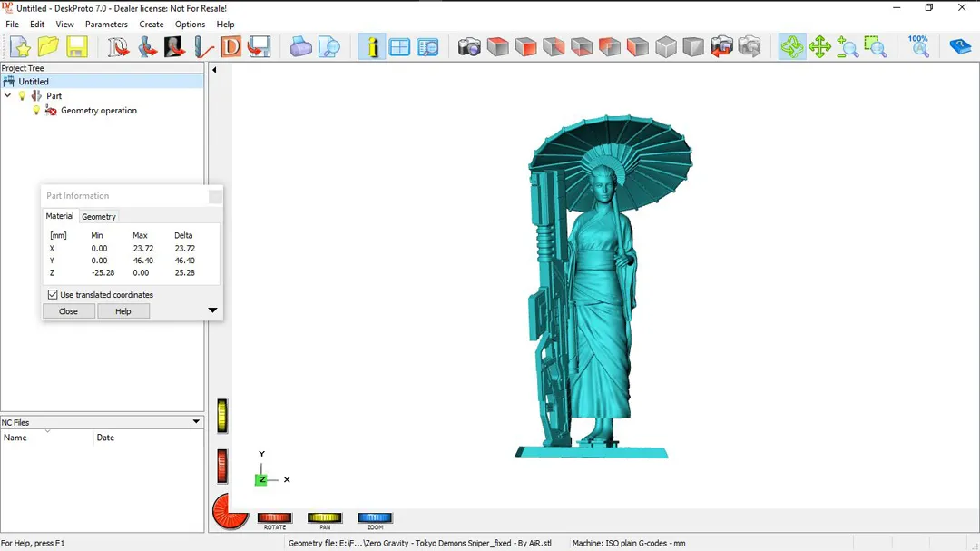Activate the plus/minus Zoom magnifier icon
This screenshot has width=980, height=551.
pos(848,47)
